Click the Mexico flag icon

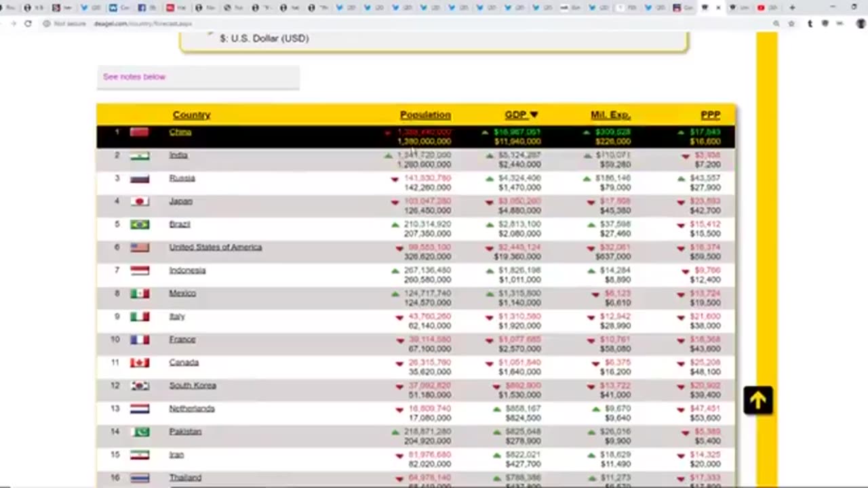[x=140, y=293]
